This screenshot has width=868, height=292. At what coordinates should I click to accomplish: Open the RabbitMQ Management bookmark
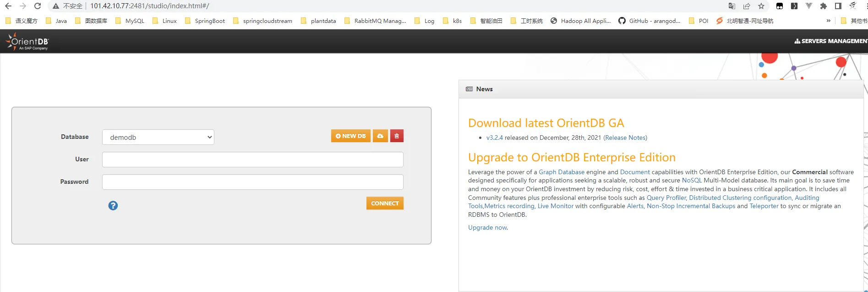point(375,21)
